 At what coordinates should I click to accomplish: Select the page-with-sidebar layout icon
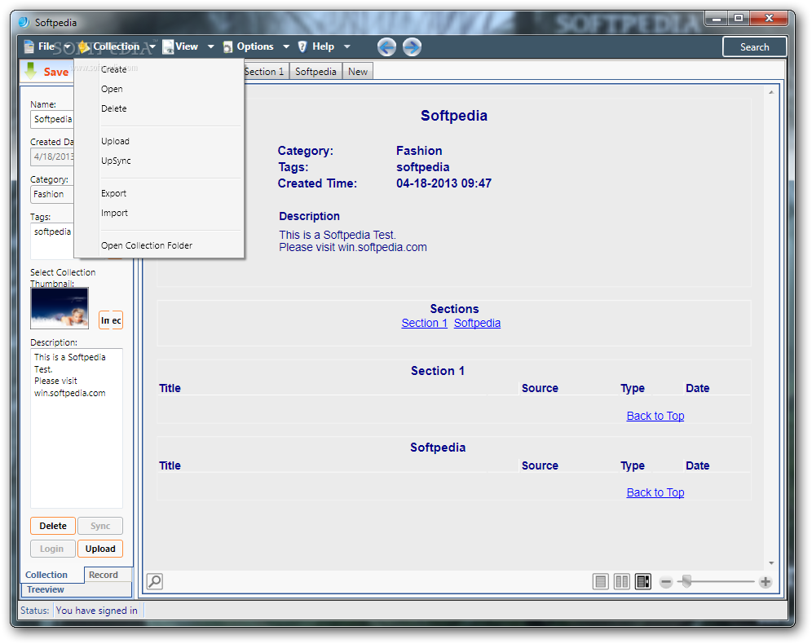click(642, 582)
